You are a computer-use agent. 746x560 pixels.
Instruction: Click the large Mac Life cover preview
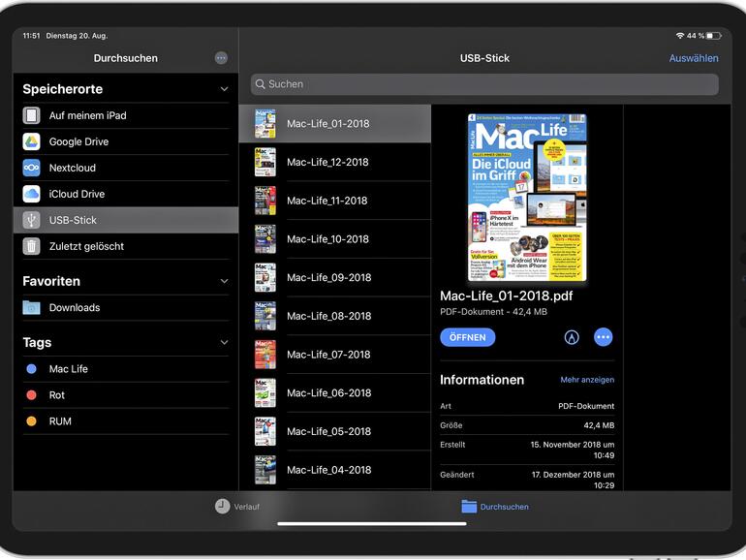click(527, 198)
